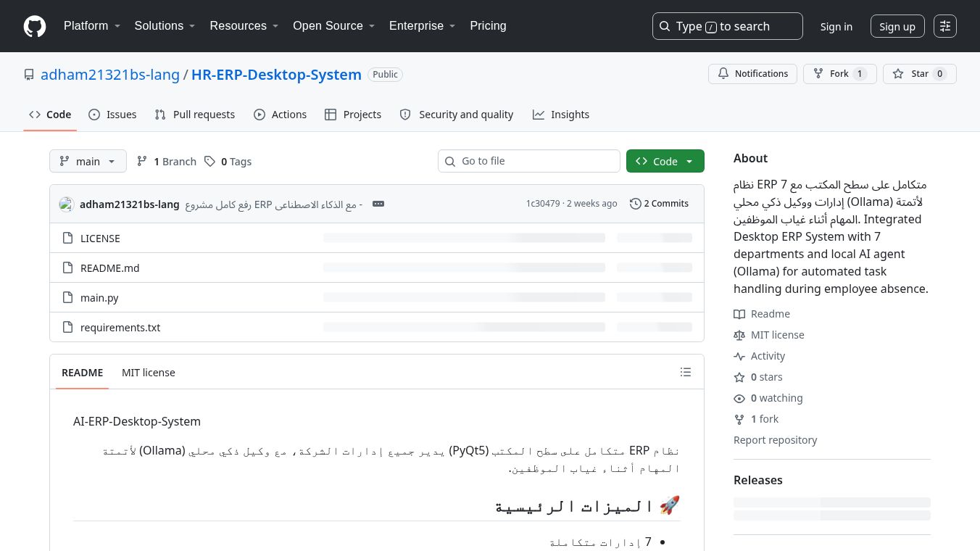Click the main.py file icon
Viewport: 980px width, 551px height.
point(67,297)
